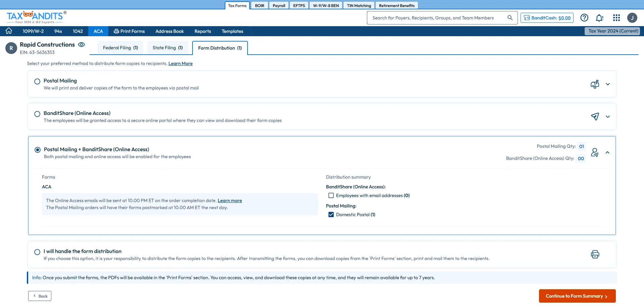Open the 1099/W-2 menu
The width and height of the screenshot is (644, 308).
[x=33, y=31]
